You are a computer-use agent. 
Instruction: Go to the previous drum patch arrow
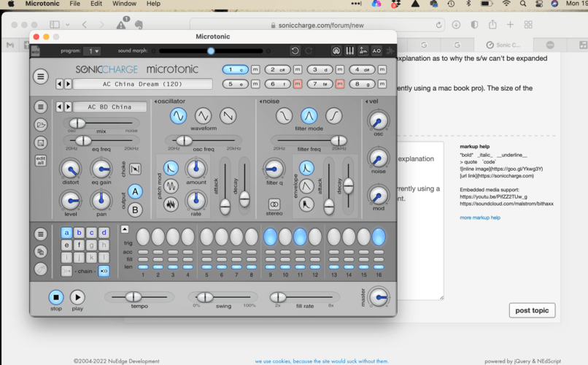tap(59, 107)
